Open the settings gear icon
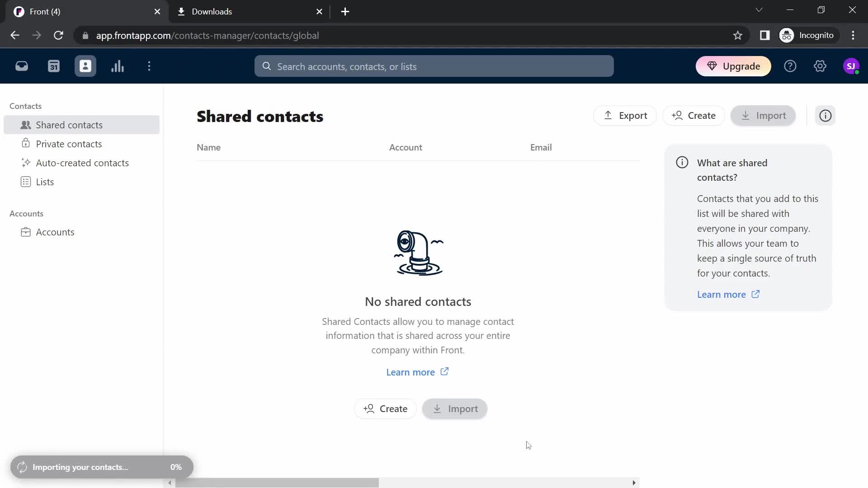 coord(821,66)
